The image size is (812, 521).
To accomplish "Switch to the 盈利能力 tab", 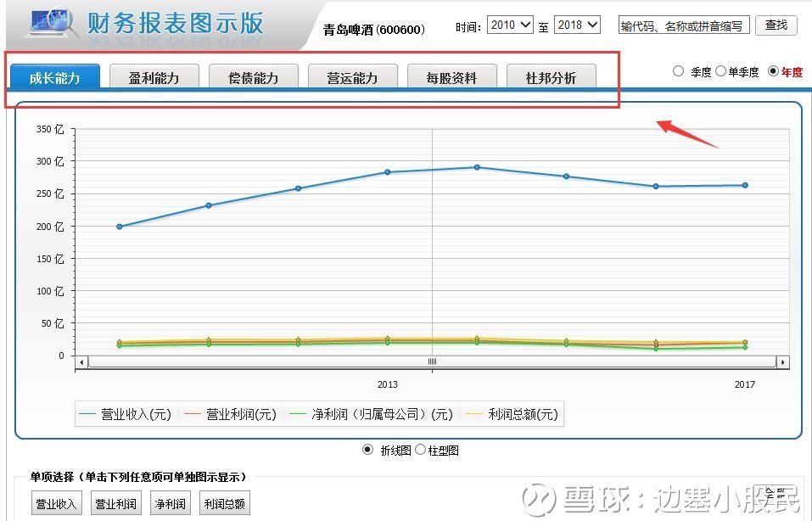I will coord(154,76).
